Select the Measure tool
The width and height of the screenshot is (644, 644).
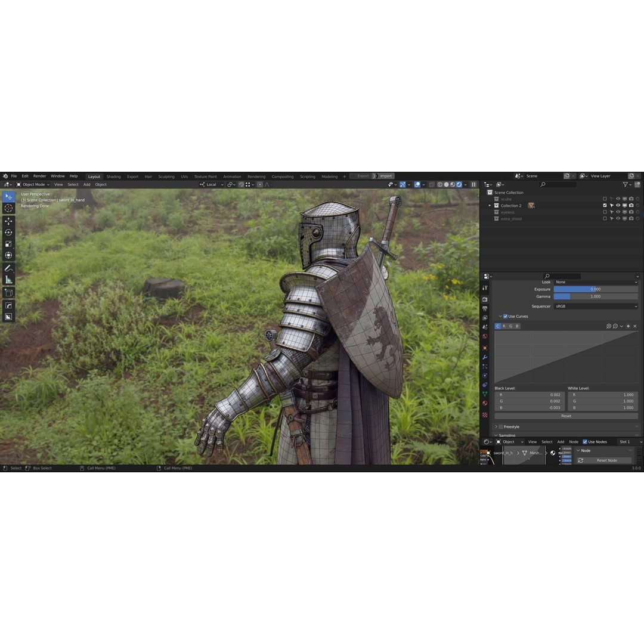(8, 280)
